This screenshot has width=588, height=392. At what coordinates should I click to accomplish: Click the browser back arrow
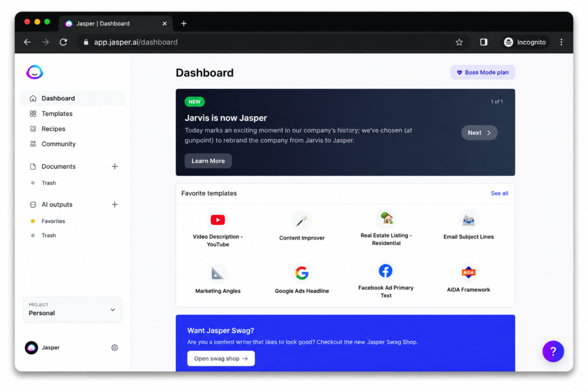28,42
